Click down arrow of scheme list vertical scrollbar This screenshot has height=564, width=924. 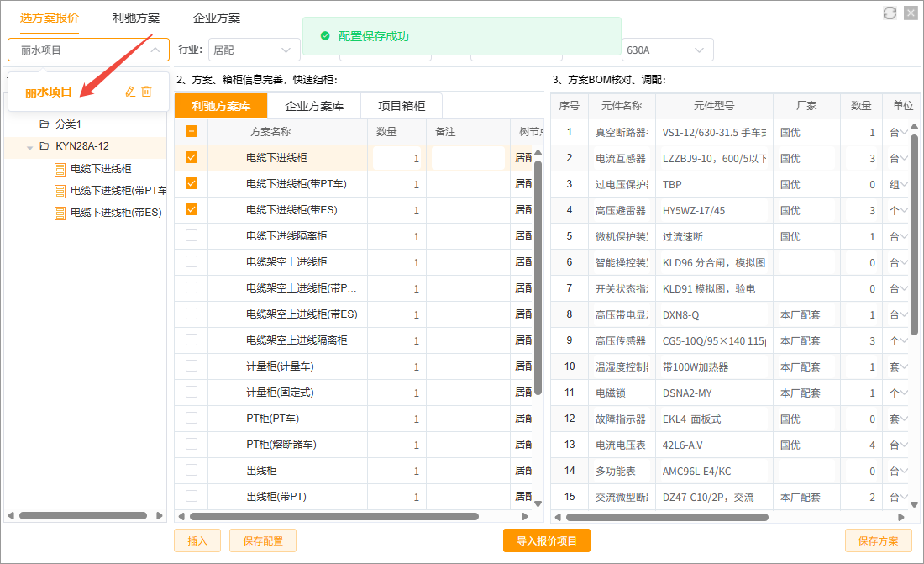coord(538,503)
